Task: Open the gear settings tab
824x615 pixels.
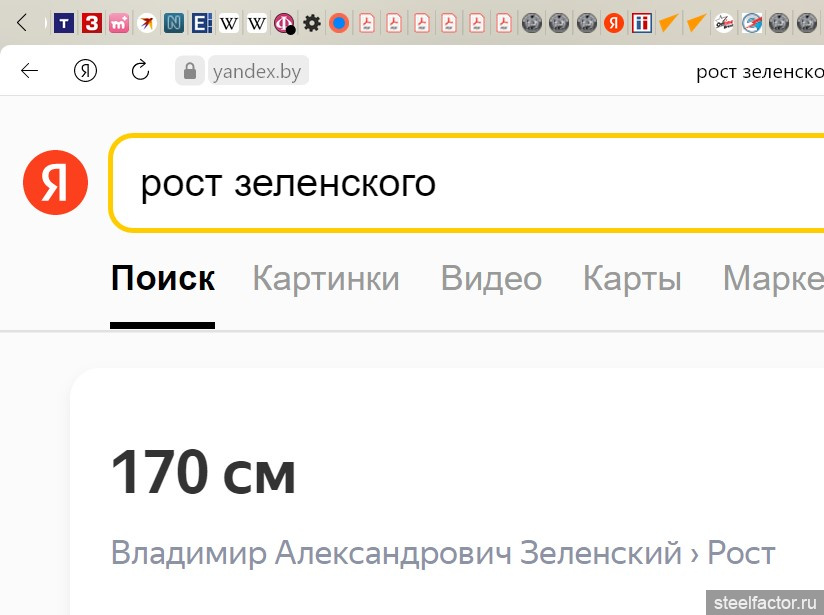Action: [x=312, y=23]
